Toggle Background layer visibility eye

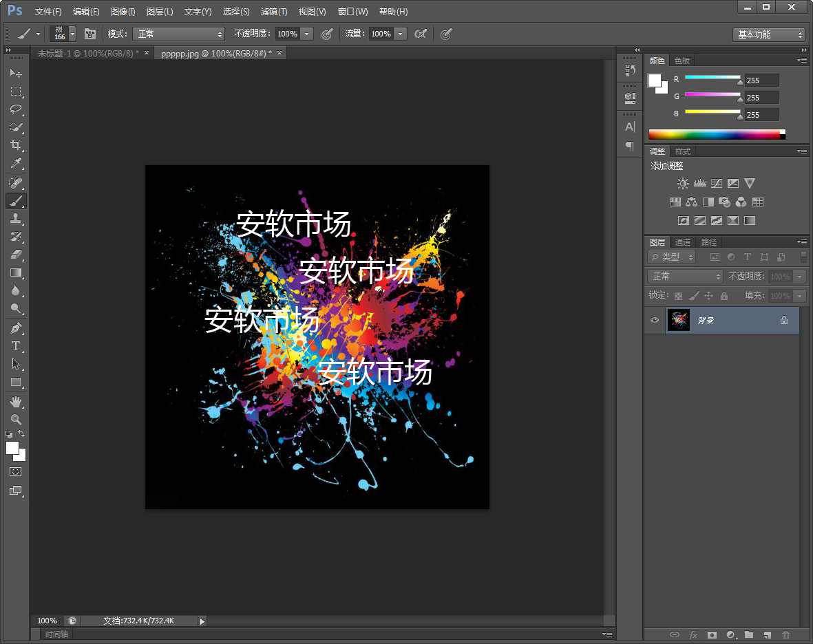[655, 320]
